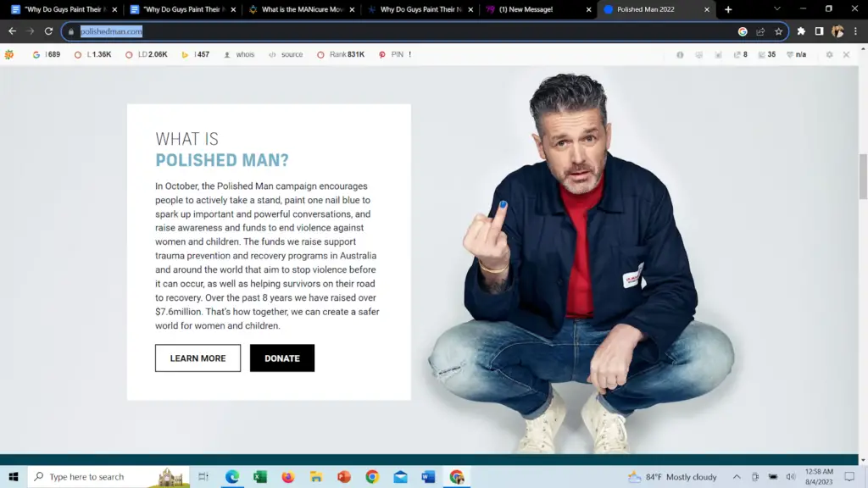
Task: Open the volume control in the tray
Action: (791, 476)
